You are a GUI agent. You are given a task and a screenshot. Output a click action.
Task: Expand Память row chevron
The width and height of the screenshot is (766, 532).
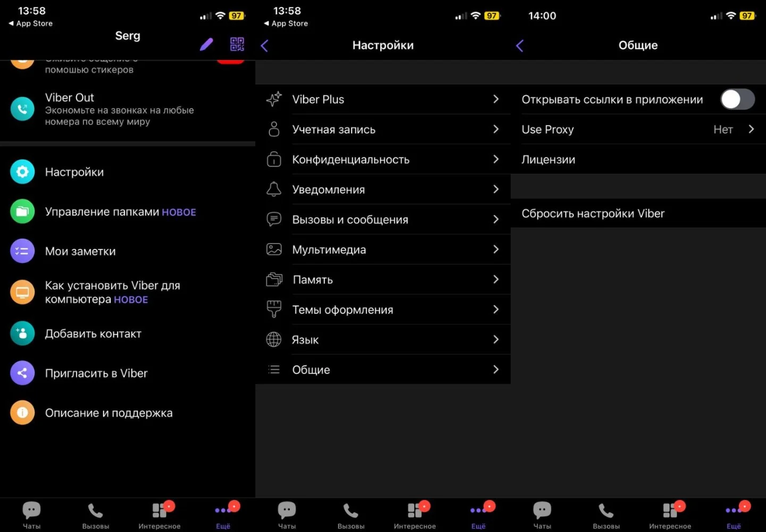pyautogui.click(x=496, y=279)
